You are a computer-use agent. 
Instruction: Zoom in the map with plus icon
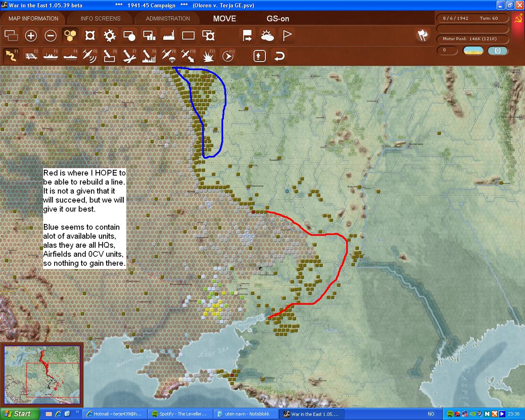pyautogui.click(x=31, y=36)
